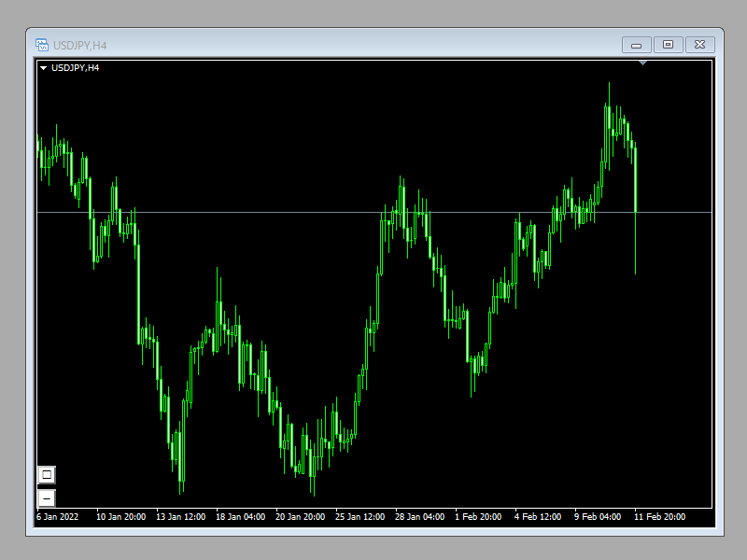Select the horizontal price level line

280,213
